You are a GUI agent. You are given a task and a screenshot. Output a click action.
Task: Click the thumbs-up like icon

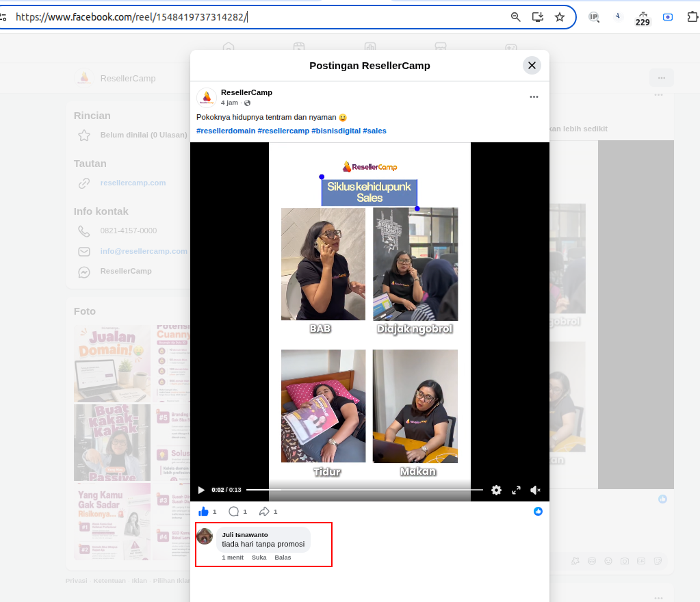204,512
